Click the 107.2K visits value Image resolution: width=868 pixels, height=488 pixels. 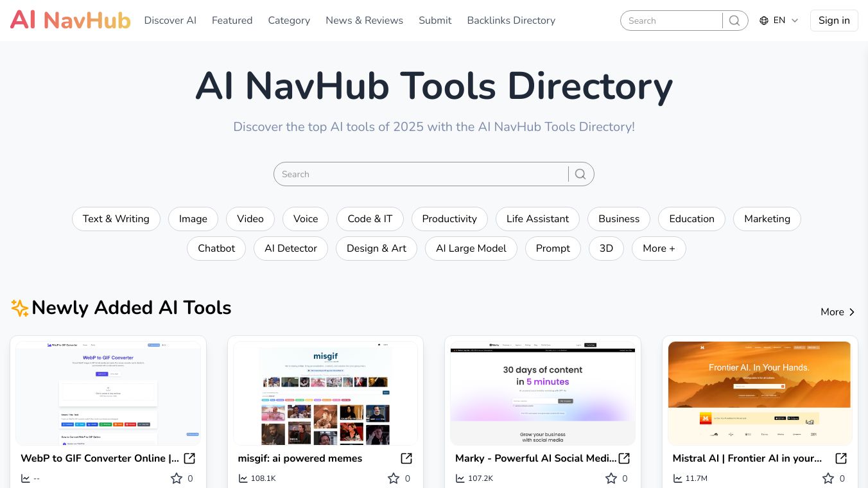[480, 478]
